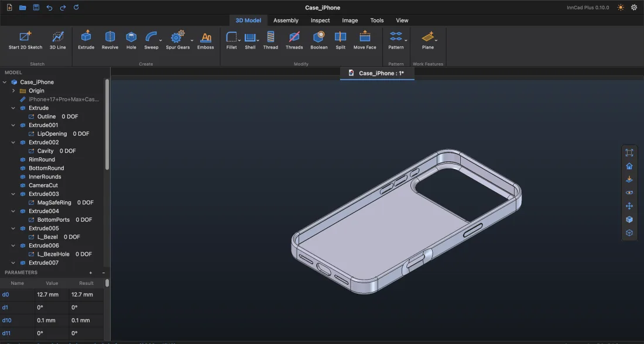Switch to the Assembly tab
The width and height of the screenshot is (644, 344).
pos(286,20)
